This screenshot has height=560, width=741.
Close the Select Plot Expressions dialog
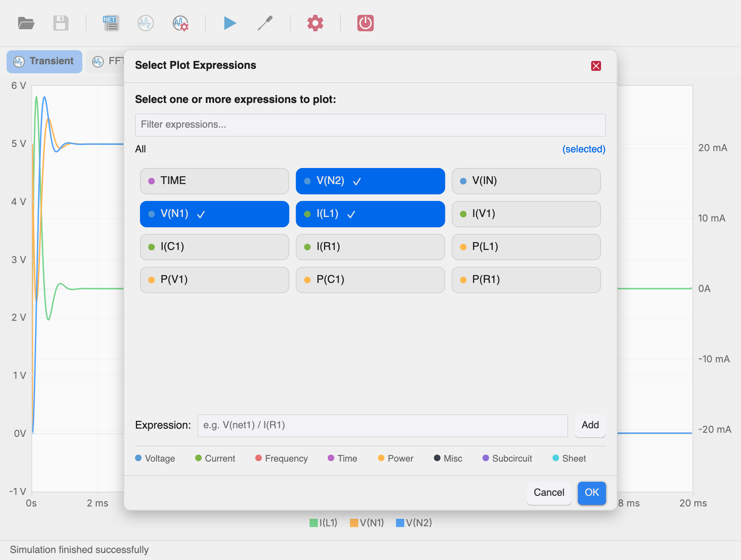pyautogui.click(x=596, y=66)
